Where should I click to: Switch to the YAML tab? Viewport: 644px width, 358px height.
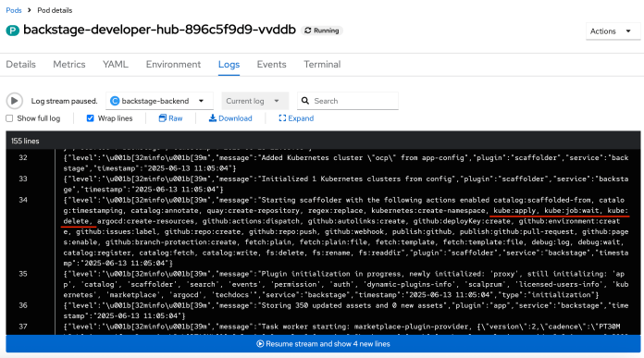[116, 65]
